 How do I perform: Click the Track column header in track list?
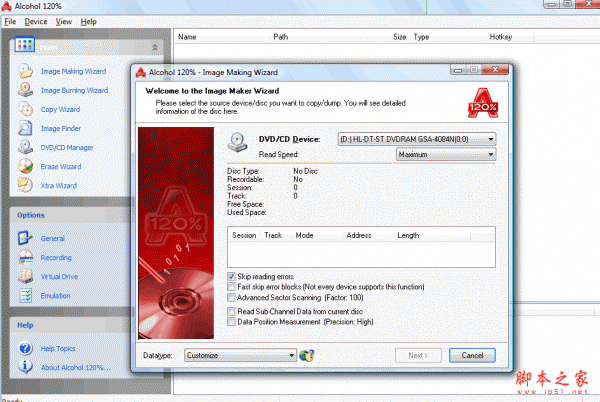click(x=276, y=235)
